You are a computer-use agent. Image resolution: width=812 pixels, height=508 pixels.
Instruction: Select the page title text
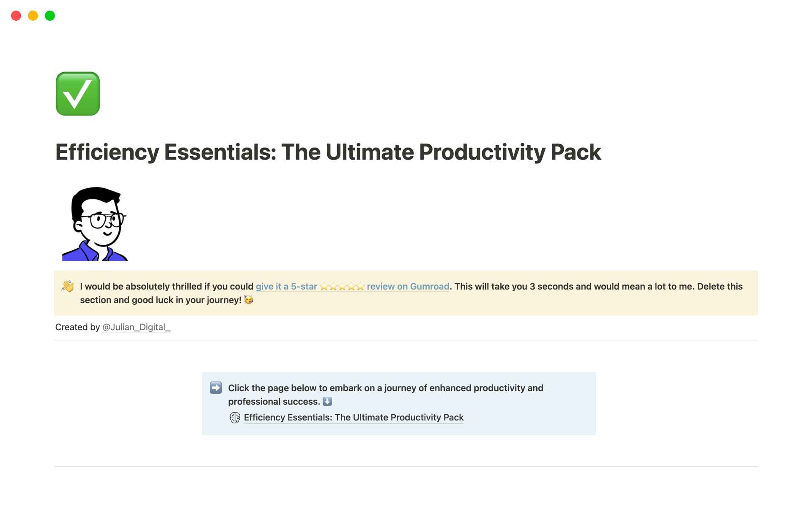click(328, 152)
